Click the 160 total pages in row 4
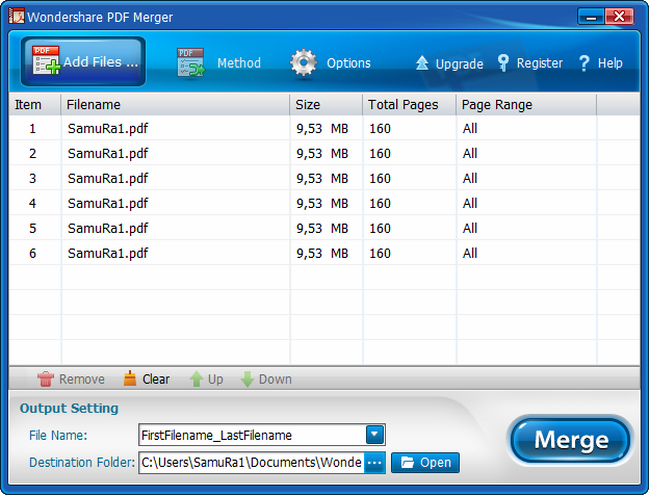650x496 pixels. pos(380,203)
